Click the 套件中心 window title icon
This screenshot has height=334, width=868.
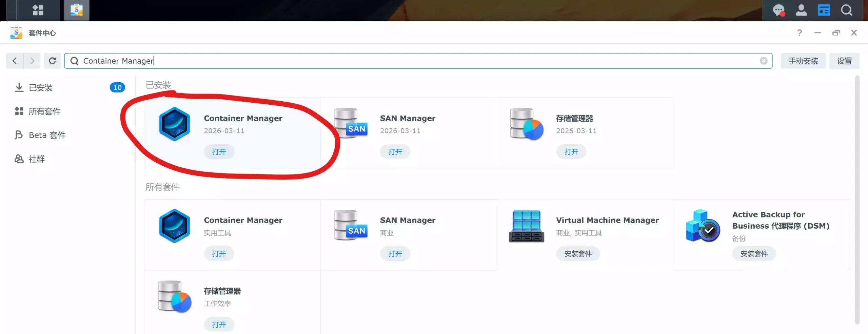point(16,33)
